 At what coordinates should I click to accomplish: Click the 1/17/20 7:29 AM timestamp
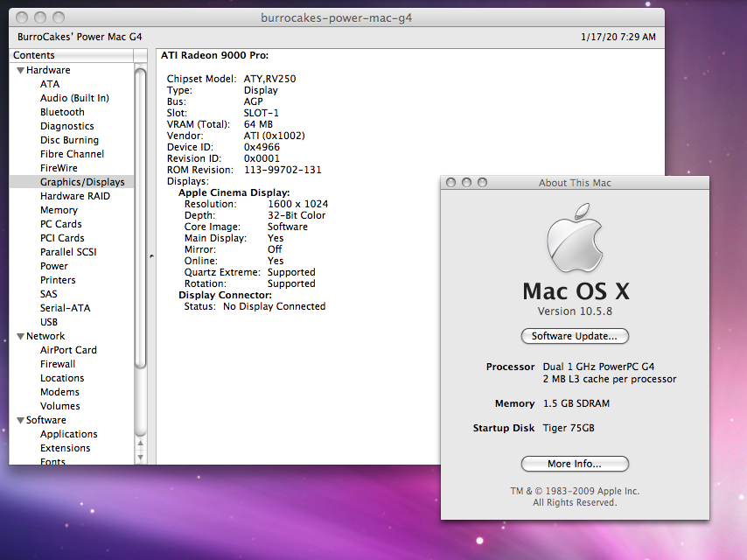coord(618,37)
